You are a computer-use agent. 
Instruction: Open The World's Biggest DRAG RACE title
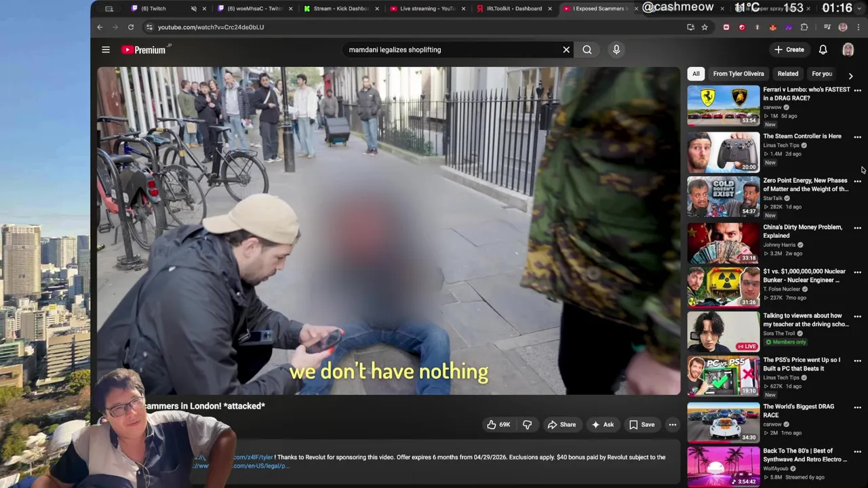(x=798, y=411)
